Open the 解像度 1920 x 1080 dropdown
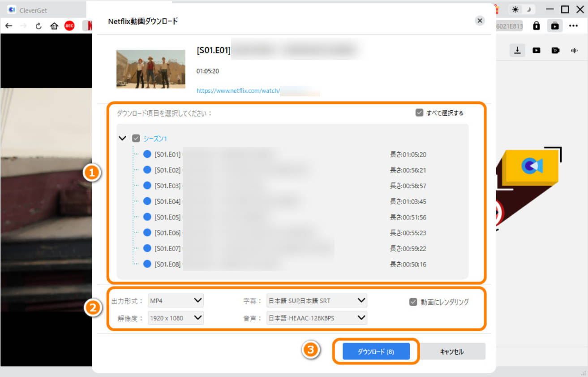The height and width of the screenshot is (377, 588). [176, 318]
